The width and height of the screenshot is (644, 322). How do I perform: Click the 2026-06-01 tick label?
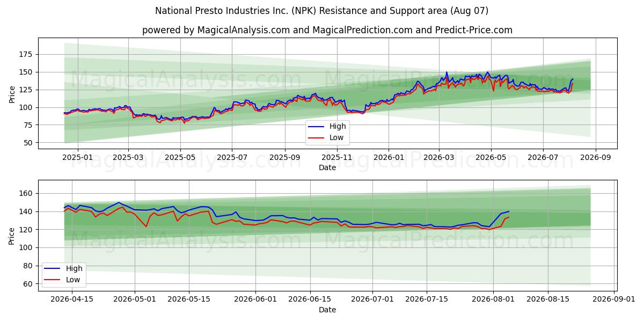coord(255,300)
